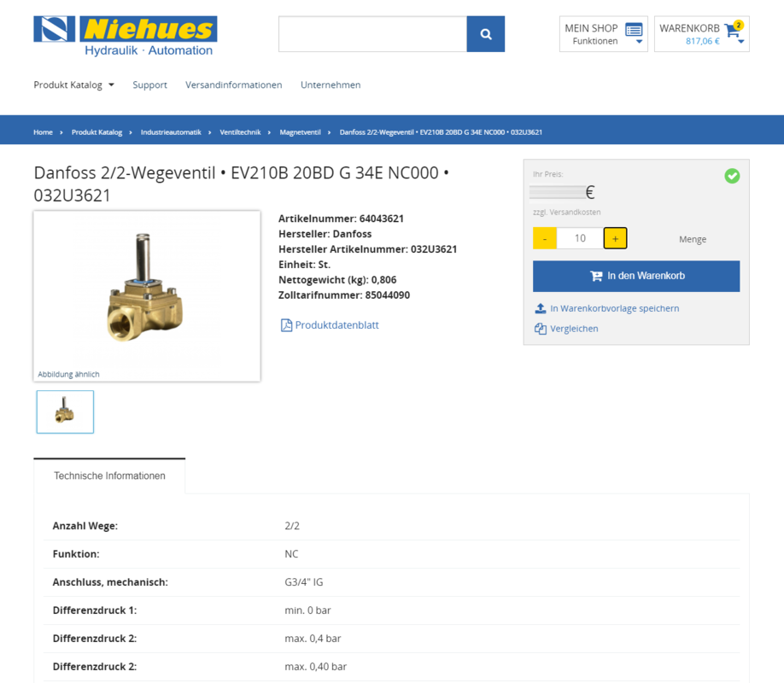This screenshot has width=784, height=683.
Task: Click the green availability checkmark
Action: [732, 176]
